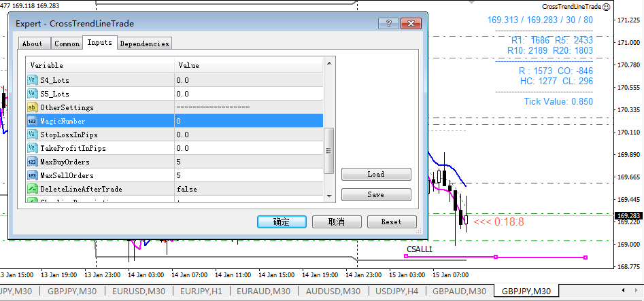644x301 pixels.
Task: Close the Expert dialog window
Action: (x=410, y=23)
